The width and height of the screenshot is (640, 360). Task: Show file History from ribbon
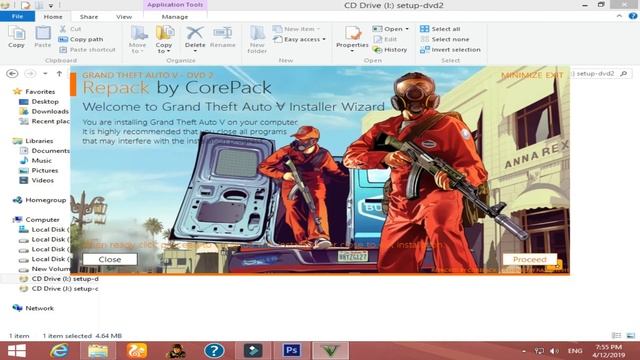(x=390, y=49)
